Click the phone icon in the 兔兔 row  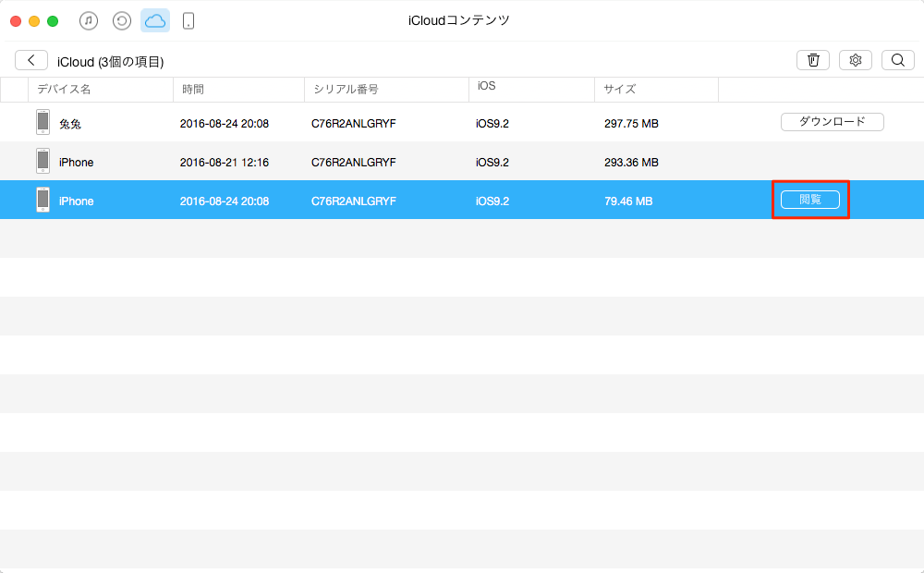pyautogui.click(x=43, y=122)
